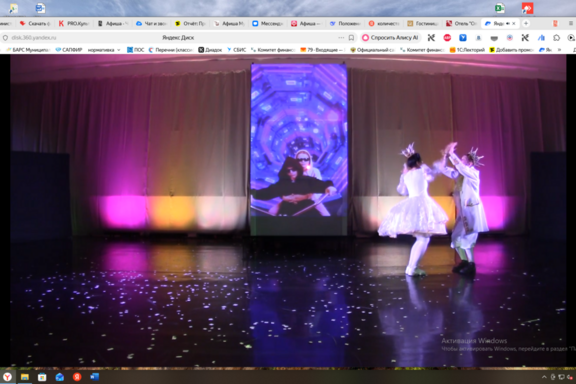Close the active Яндекс Диск tab
The width and height of the screenshot is (576, 384).
(514, 24)
